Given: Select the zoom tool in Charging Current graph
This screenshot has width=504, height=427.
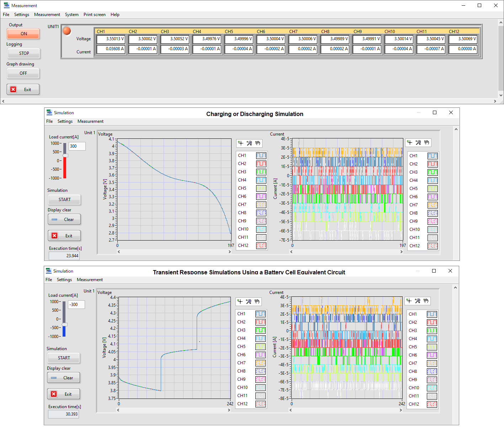Looking at the screenshot, I should (418, 142).
